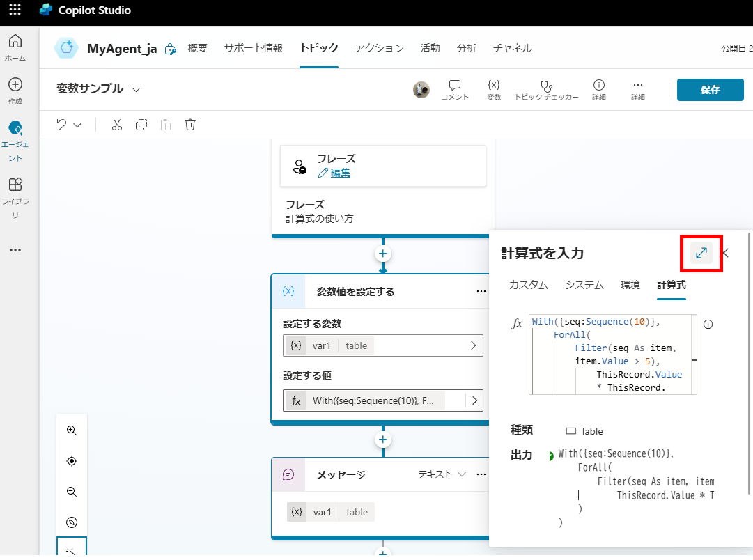Click the 編集 link under フレーズ
Screen dimensions: 753x560
[x=340, y=173]
